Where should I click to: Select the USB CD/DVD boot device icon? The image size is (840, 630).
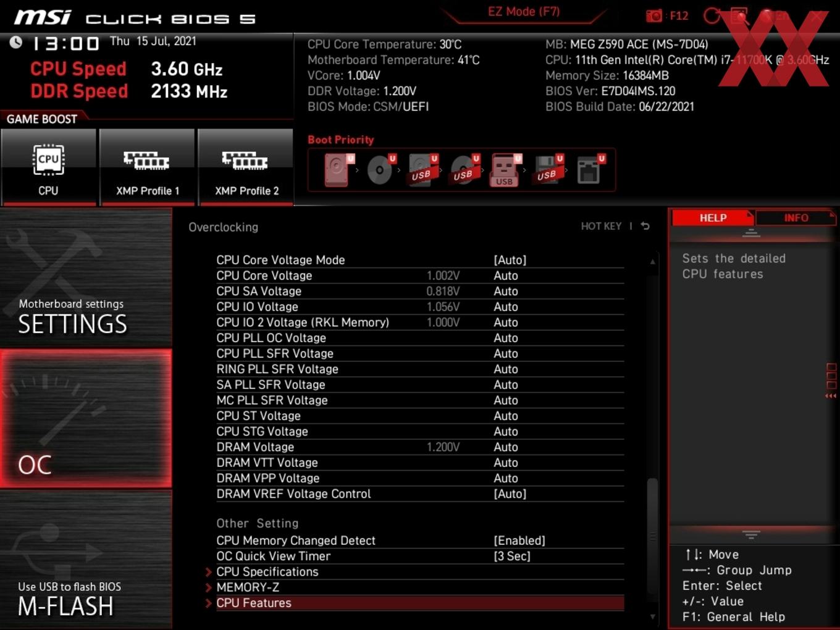[464, 169]
